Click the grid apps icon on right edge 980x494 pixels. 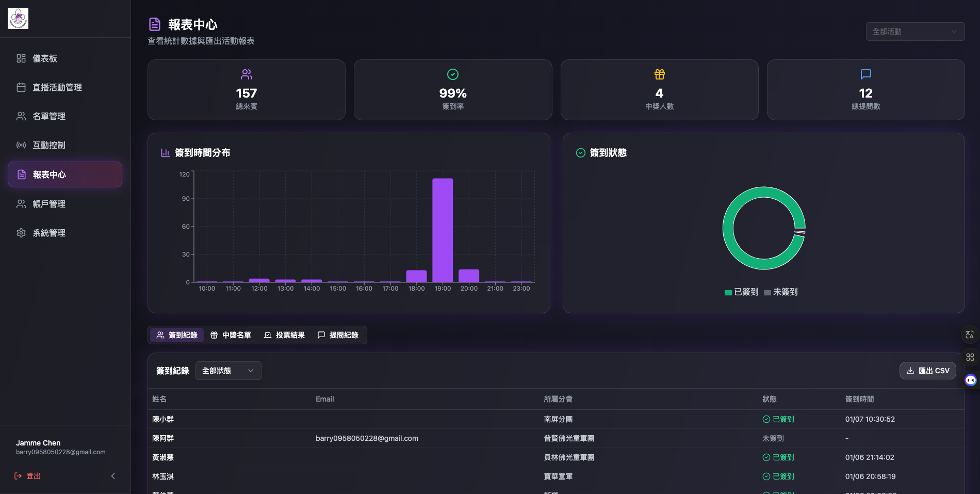970,357
